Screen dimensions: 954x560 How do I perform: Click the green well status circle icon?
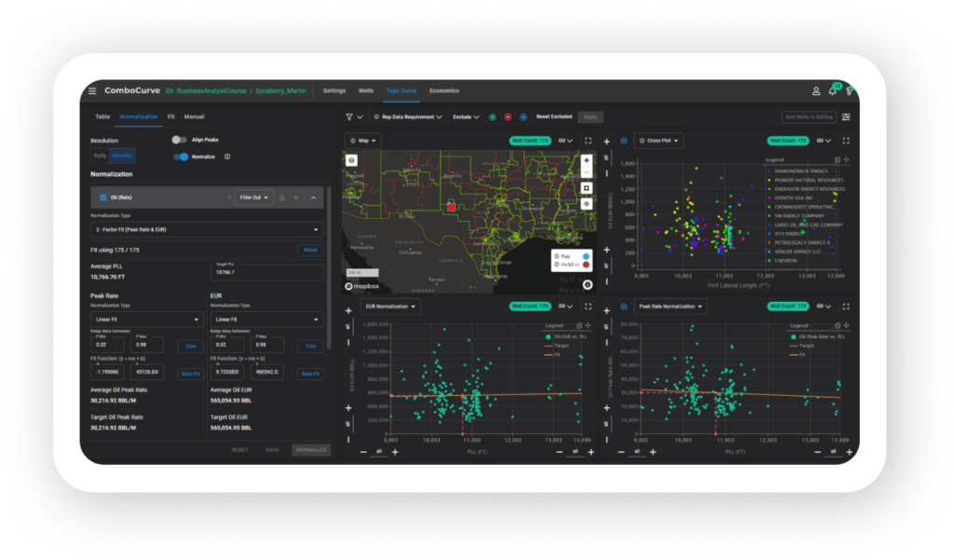(492, 116)
